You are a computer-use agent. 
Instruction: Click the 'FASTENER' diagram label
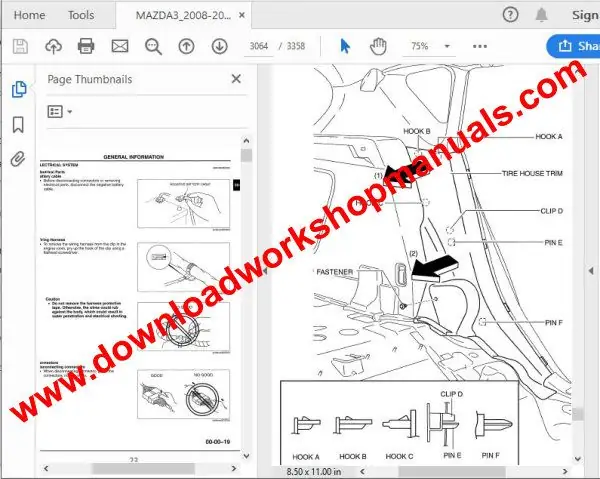click(335, 272)
